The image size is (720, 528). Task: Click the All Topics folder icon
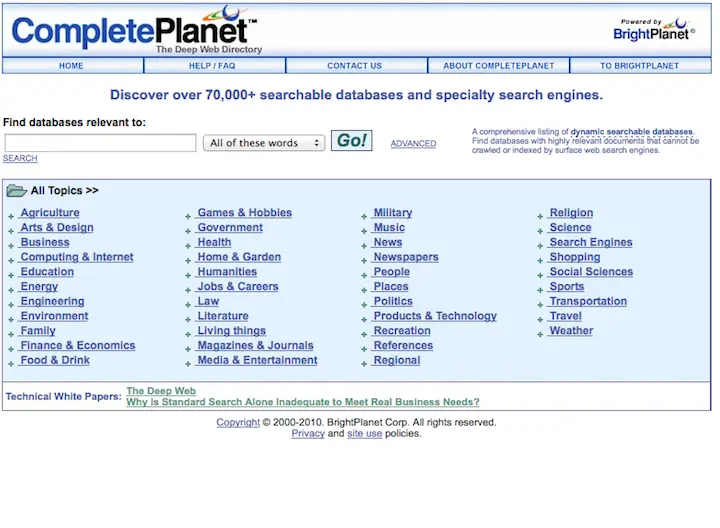16,190
